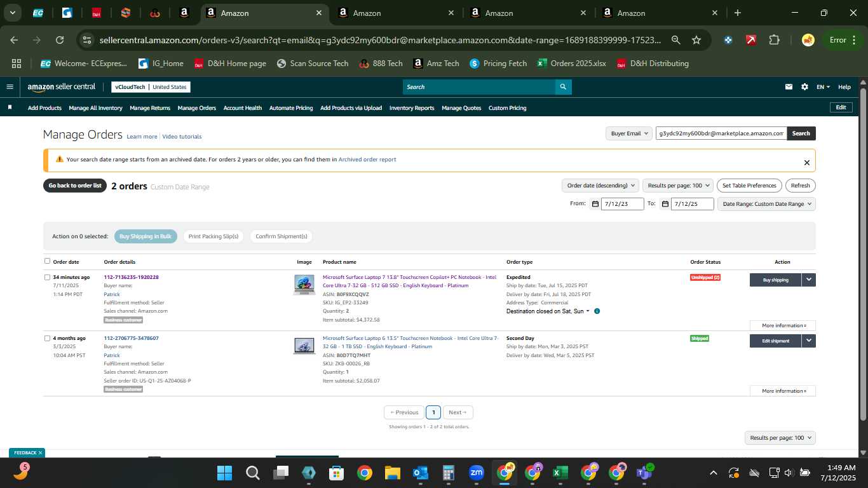Reload the page with browser refresh icon
Viewport: 868px width, 488px height.
(x=60, y=40)
